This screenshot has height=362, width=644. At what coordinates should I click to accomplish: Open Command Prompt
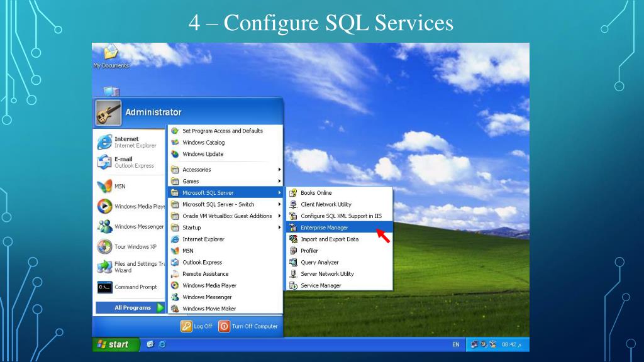[130, 287]
